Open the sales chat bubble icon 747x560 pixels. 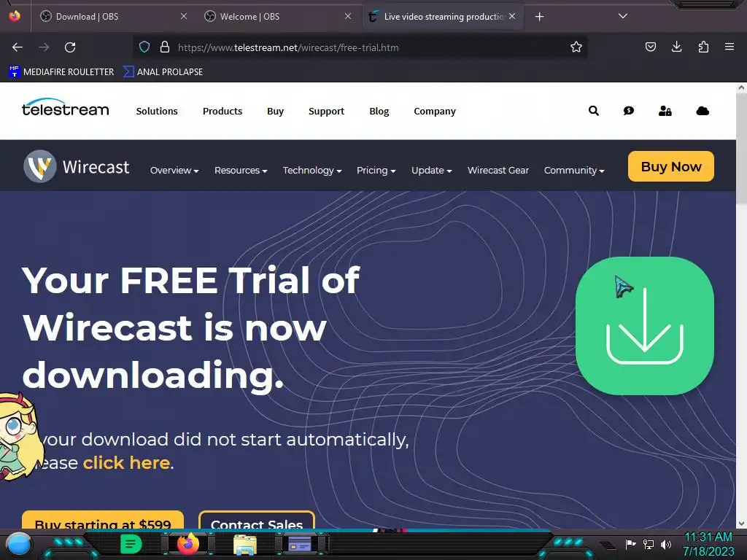click(x=629, y=111)
